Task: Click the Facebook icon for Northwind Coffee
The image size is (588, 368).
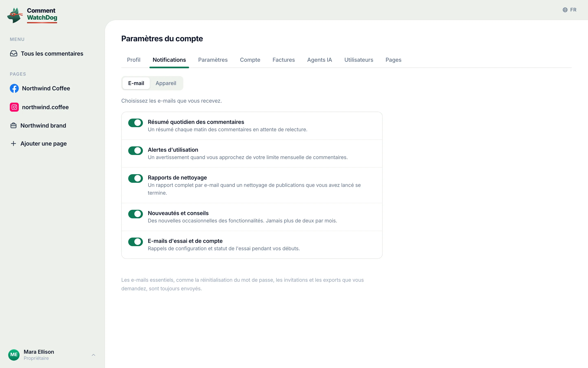Action: point(14,88)
